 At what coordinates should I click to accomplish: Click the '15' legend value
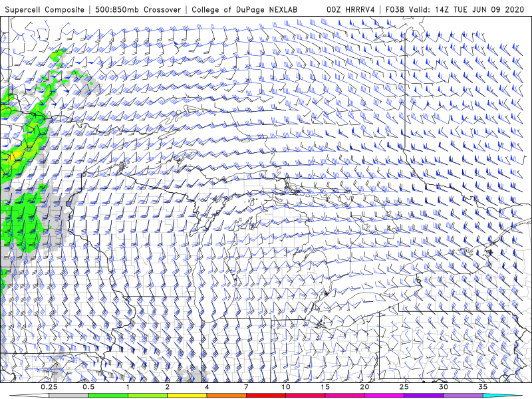325,387
